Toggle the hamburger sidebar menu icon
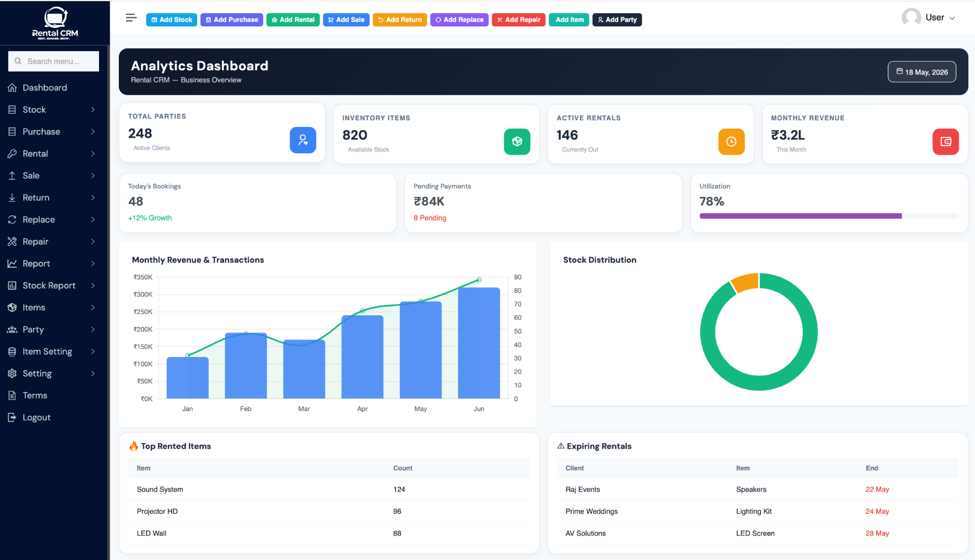The image size is (975, 560). (x=131, y=18)
